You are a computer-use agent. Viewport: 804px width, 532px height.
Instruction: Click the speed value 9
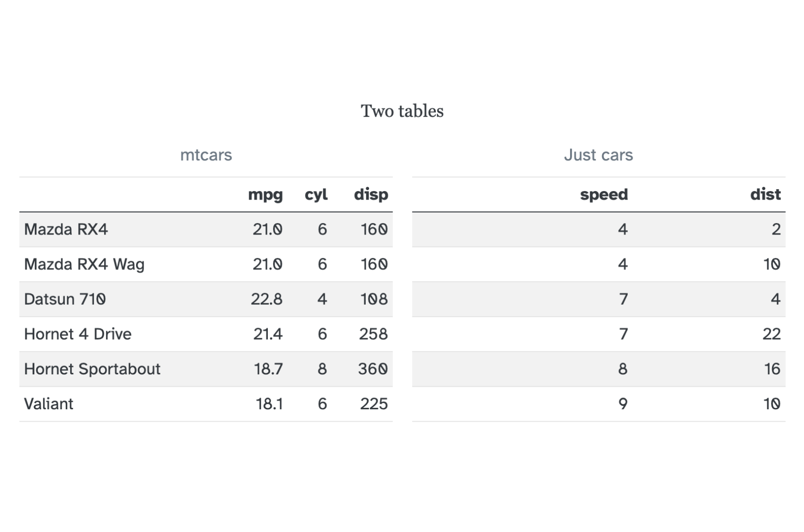[x=623, y=404]
